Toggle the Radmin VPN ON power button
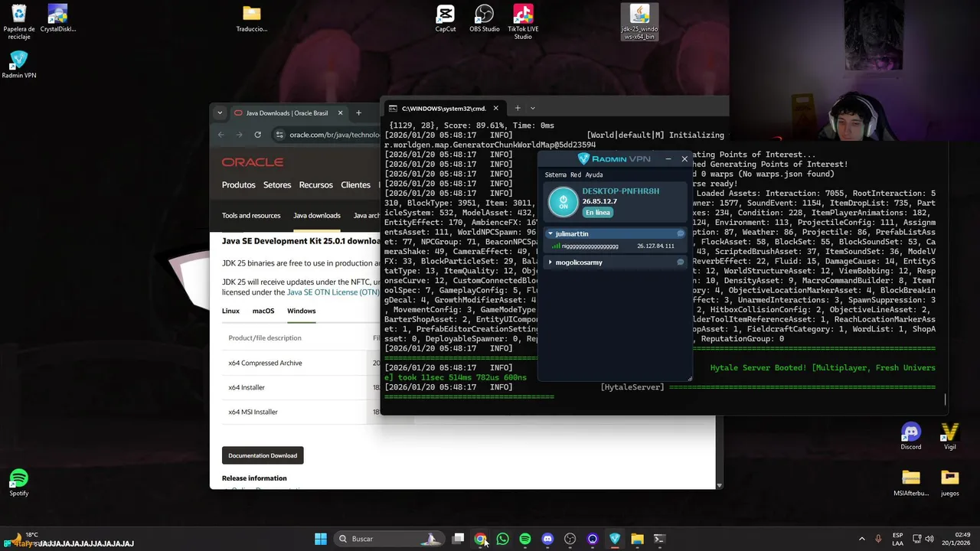Image resolution: width=980 pixels, height=551 pixels. point(563,201)
